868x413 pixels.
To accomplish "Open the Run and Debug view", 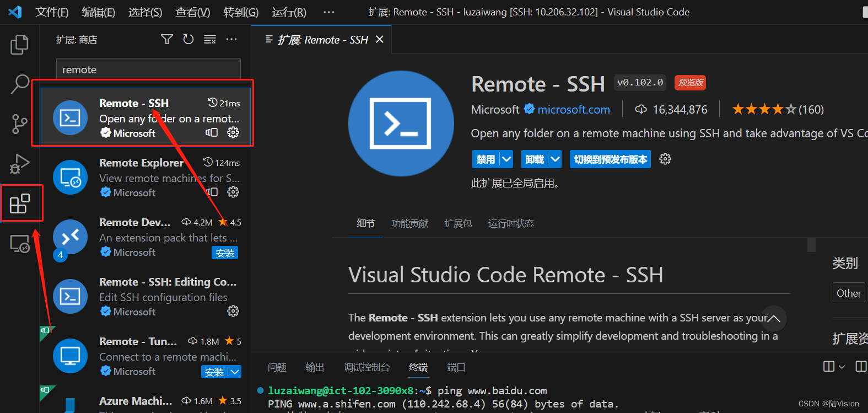I will coord(20,164).
